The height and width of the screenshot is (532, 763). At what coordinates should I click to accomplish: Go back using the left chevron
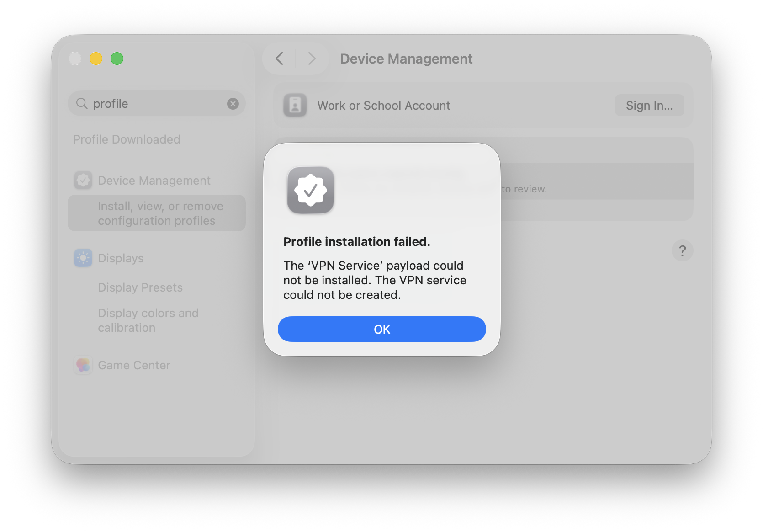[280, 59]
